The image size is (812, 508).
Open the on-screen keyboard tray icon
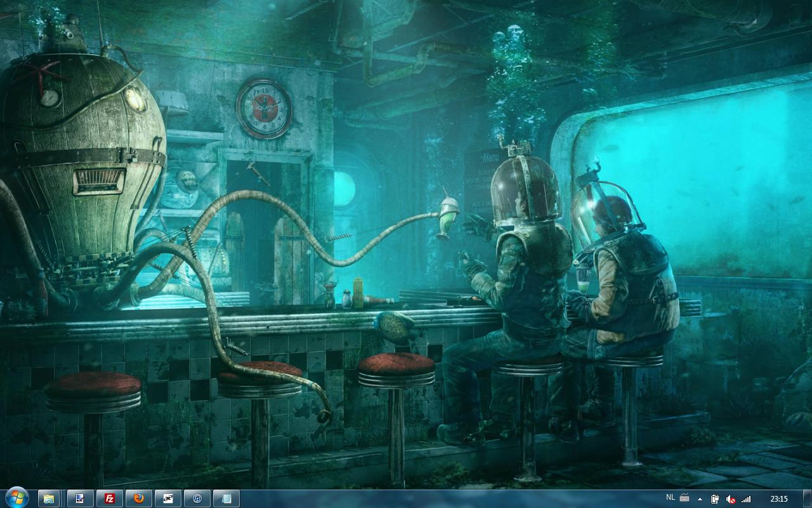pyautogui.click(x=684, y=497)
